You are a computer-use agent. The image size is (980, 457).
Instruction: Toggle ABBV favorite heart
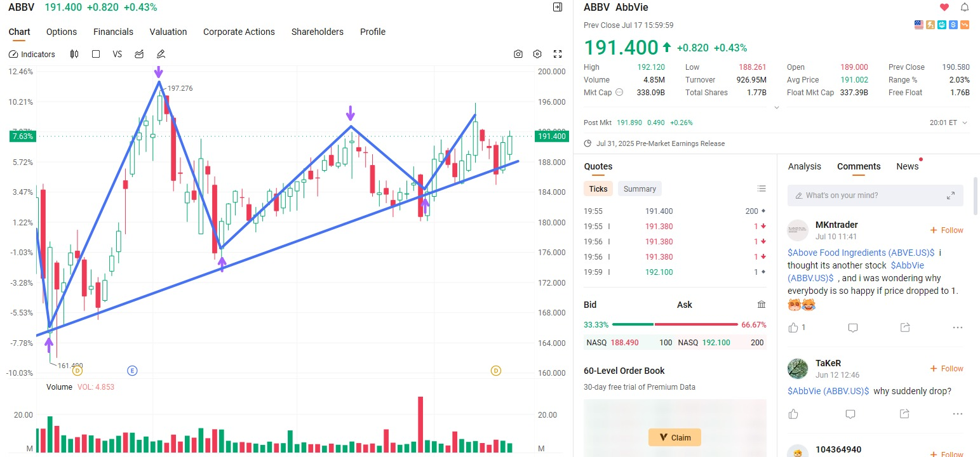point(944,8)
